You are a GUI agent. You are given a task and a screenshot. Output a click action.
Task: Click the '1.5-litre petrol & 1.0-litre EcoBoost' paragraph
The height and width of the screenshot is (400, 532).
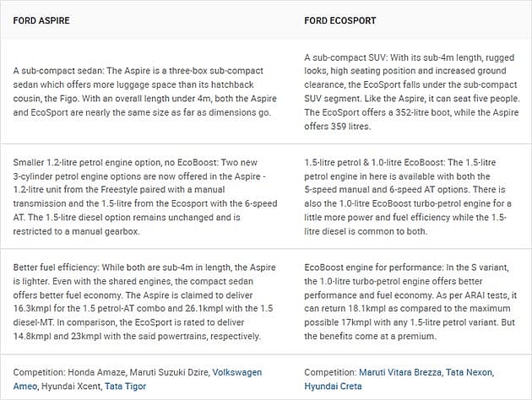(x=408, y=197)
